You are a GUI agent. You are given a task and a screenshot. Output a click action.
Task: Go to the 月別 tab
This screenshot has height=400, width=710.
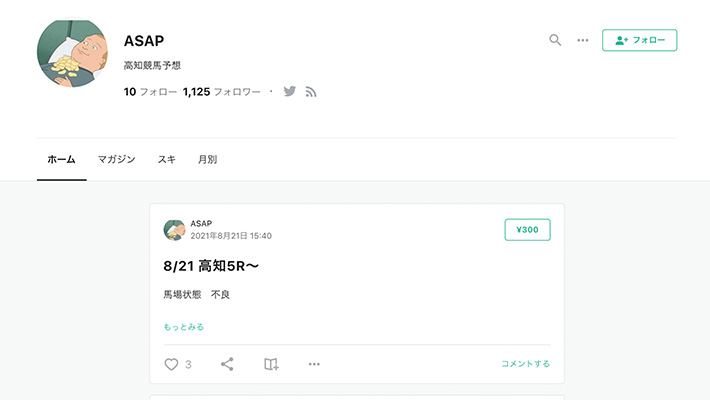[x=207, y=159]
